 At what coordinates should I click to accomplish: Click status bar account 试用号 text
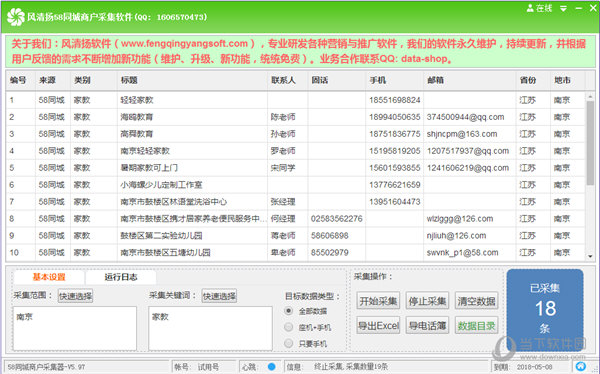pyautogui.click(x=208, y=367)
